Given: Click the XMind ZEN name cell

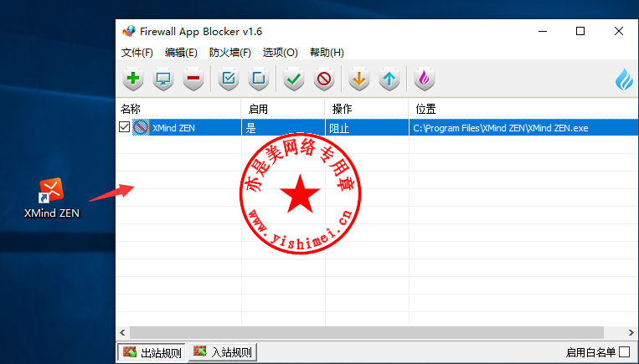Looking at the screenshot, I should tap(173, 128).
